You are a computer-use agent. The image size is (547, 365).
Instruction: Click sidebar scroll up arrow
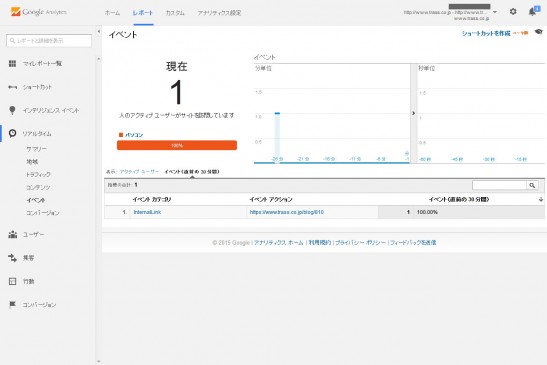pyautogui.click(x=99, y=59)
